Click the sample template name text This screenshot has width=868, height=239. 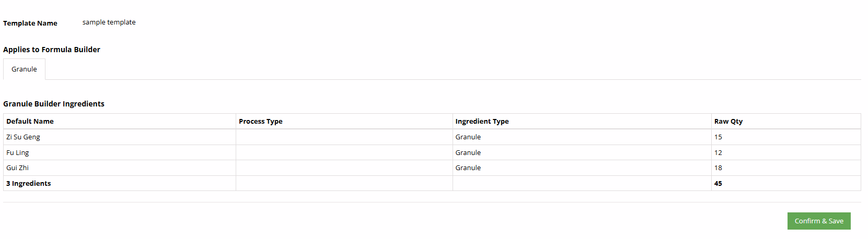point(109,22)
